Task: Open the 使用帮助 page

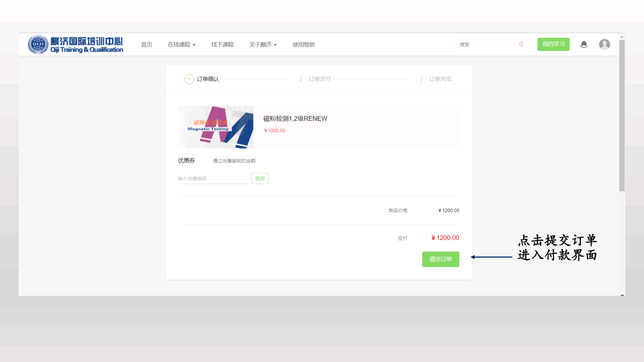Action: (x=303, y=45)
